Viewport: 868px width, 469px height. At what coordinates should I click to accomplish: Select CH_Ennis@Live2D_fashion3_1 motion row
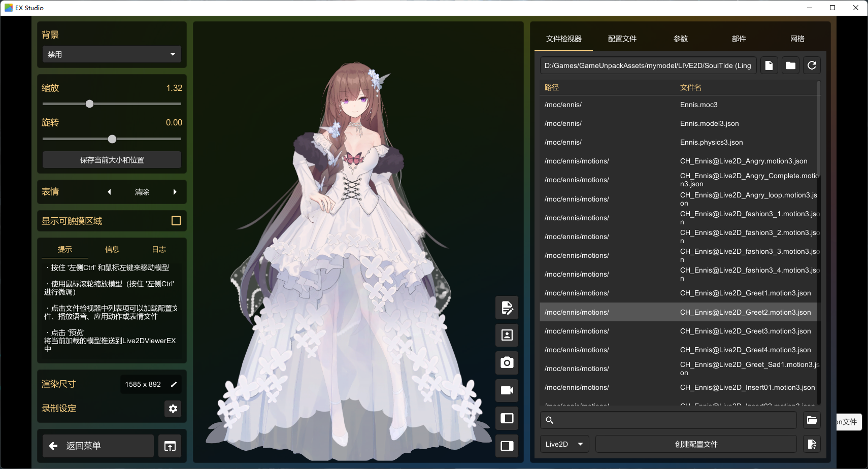point(679,218)
